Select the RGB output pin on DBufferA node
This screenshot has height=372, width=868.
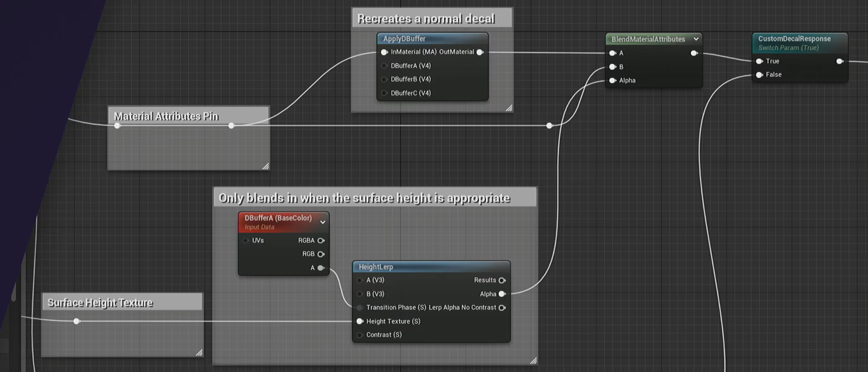[321, 254]
